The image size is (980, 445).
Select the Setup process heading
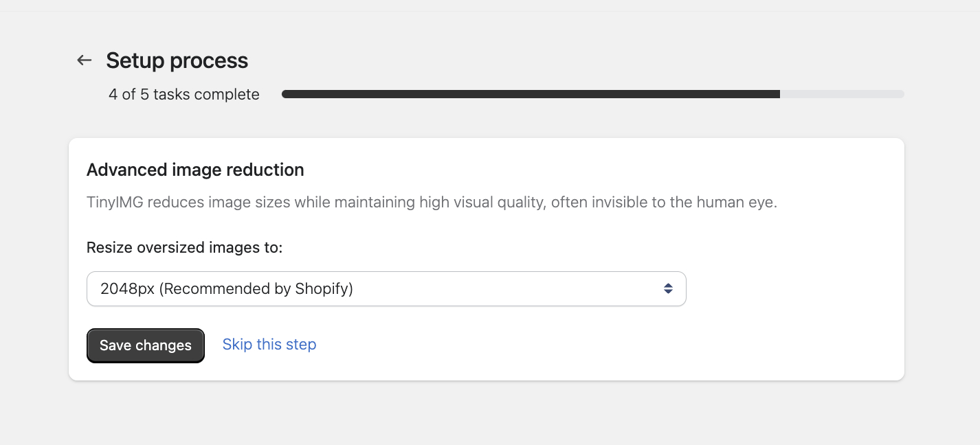177,61
